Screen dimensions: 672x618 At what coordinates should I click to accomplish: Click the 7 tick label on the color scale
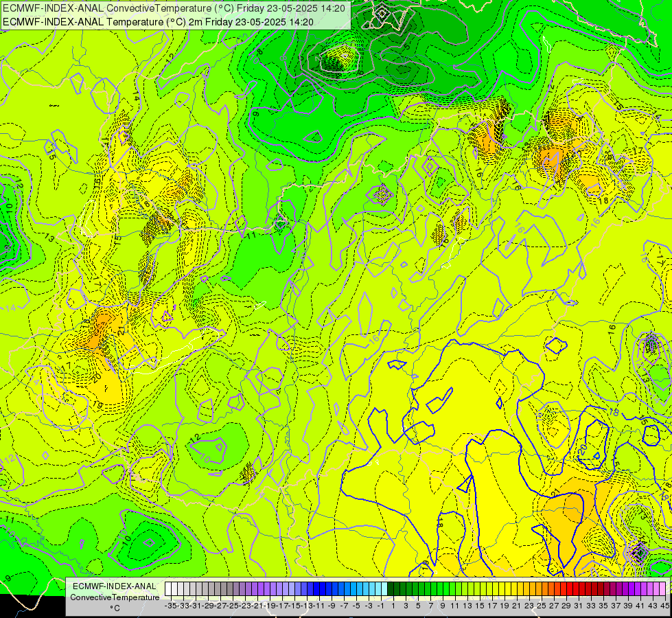(x=430, y=606)
